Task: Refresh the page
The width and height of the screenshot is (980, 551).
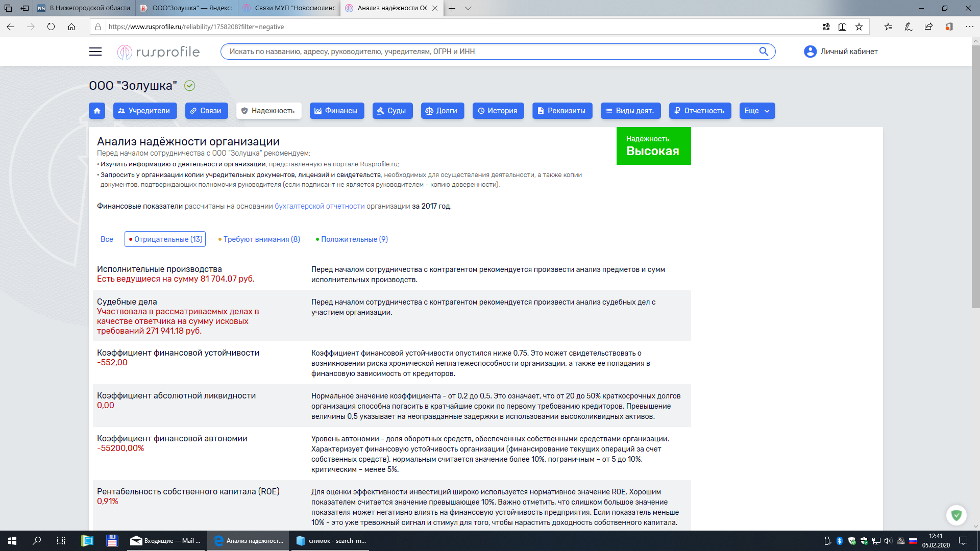Action: [51, 27]
